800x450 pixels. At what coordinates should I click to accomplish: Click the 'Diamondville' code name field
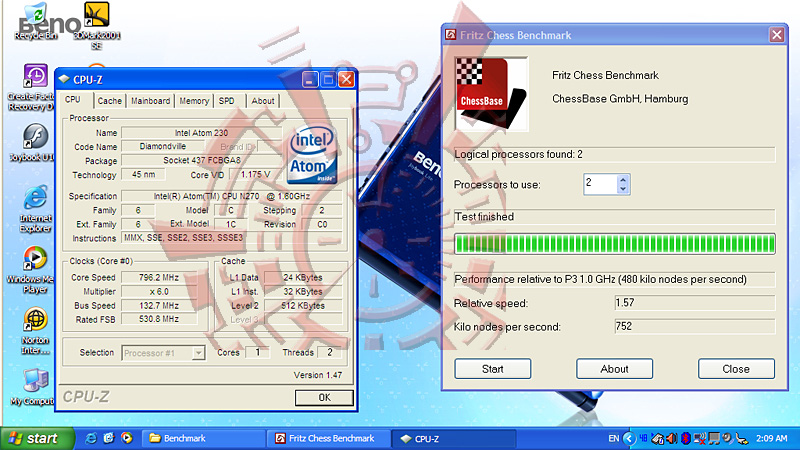[x=163, y=146]
